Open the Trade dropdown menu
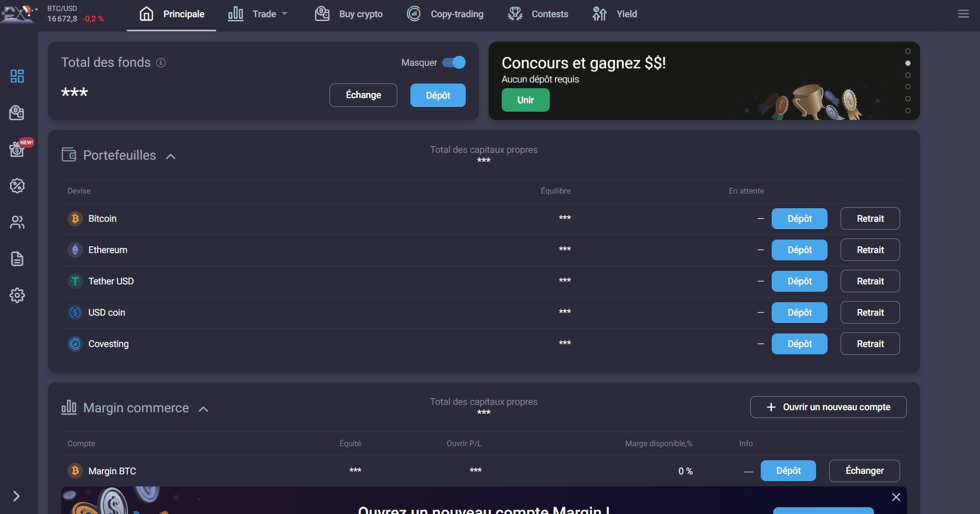The height and width of the screenshot is (514, 980). coord(258,14)
